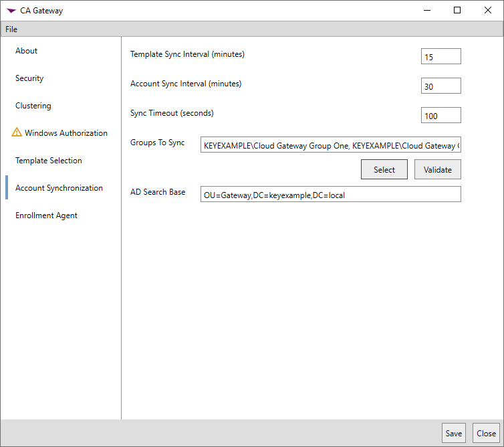Click the Groups To Sync text box
Screen dimensions: 504x447
click(330, 145)
